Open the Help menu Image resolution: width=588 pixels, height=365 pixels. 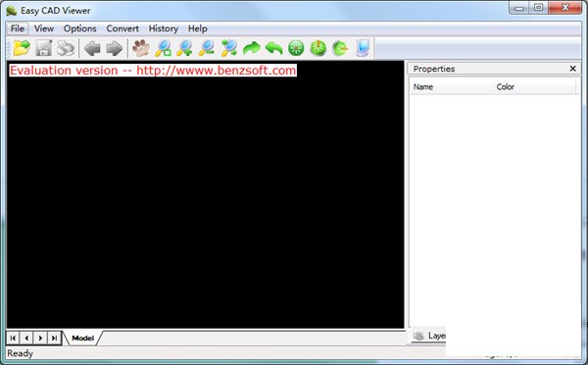198,28
